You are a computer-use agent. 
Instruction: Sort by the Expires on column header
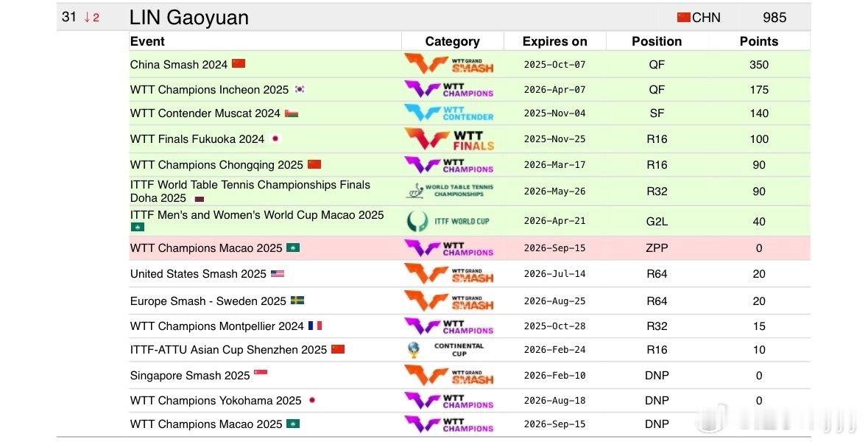tap(554, 41)
